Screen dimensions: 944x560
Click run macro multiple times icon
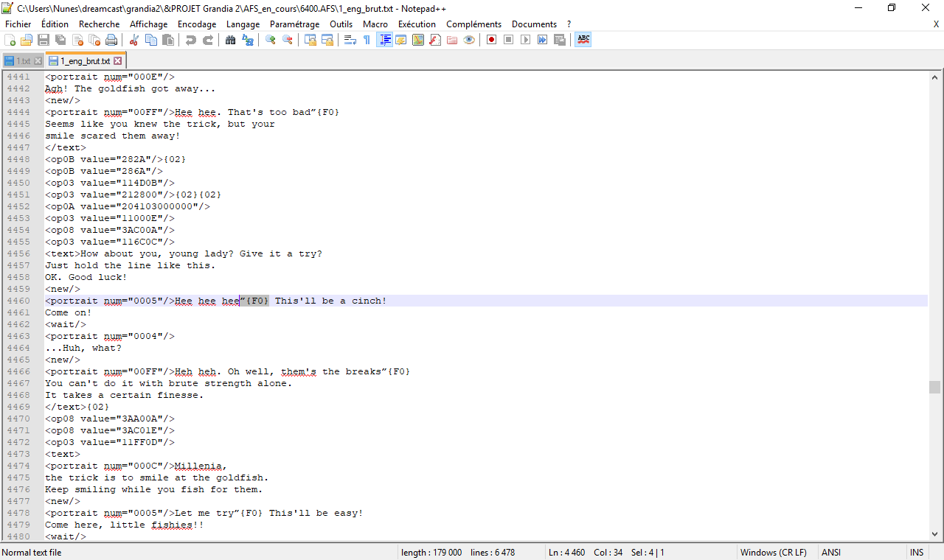[543, 40]
